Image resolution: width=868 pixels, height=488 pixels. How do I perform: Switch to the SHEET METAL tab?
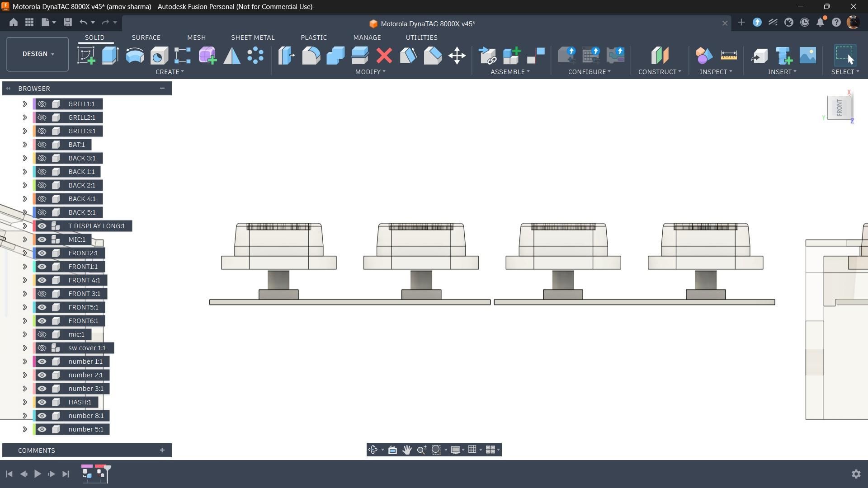(x=253, y=38)
